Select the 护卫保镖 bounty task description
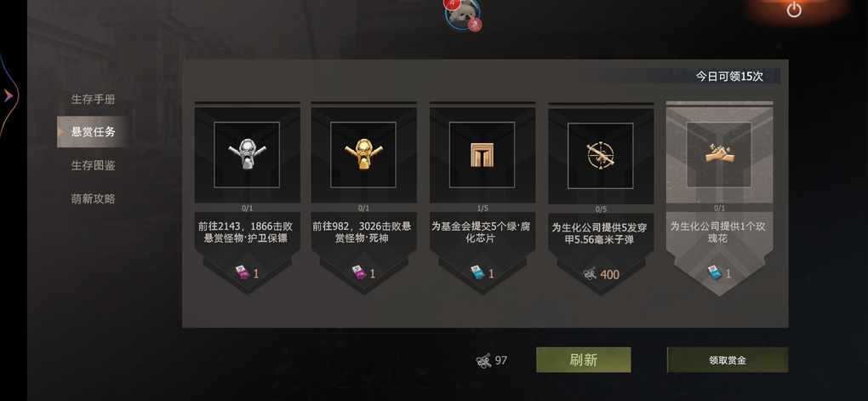This screenshot has width=868, height=401. point(245,232)
